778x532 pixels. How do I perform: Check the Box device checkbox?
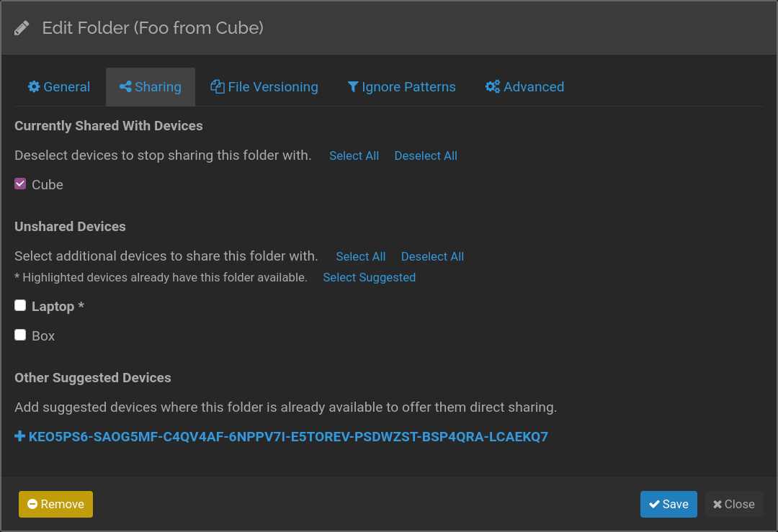pos(20,334)
